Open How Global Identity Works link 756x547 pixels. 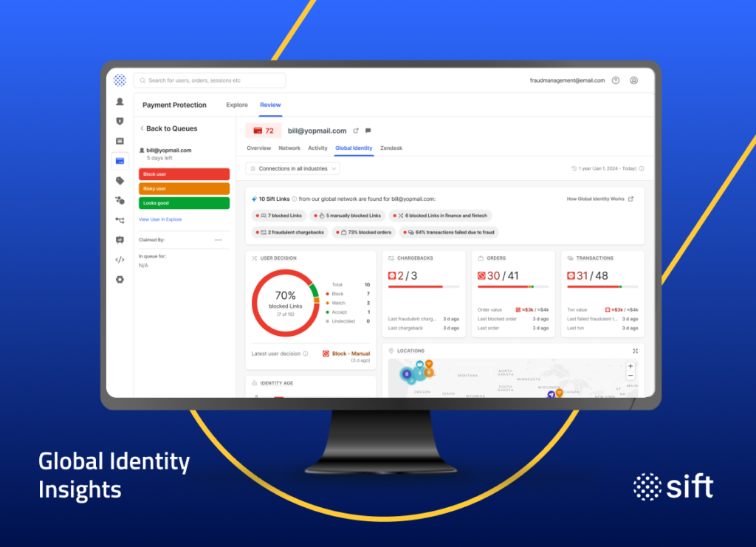coord(599,199)
